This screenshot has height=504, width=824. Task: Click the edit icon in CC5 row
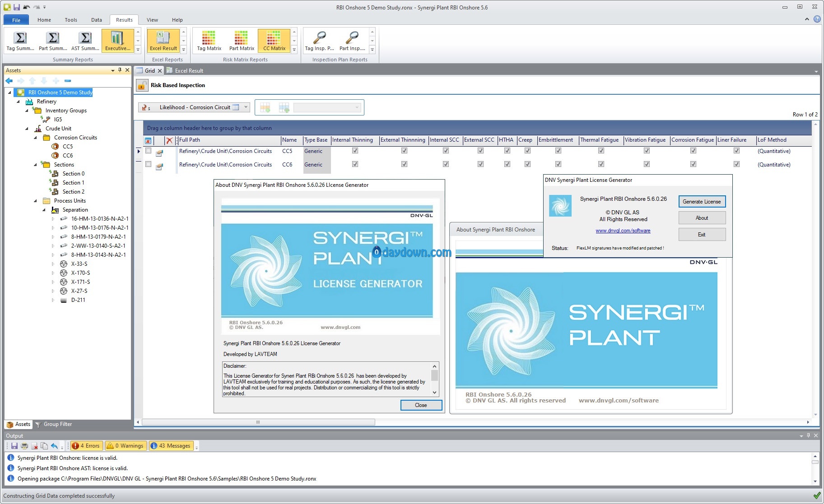click(159, 153)
